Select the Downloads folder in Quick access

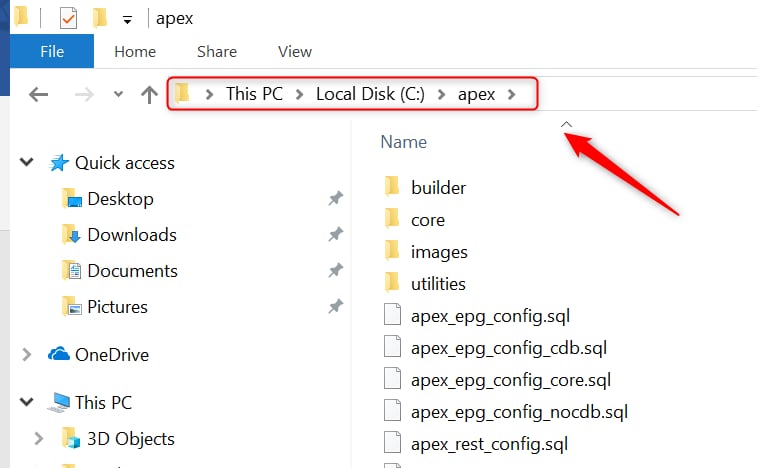[x=131, y=235]
